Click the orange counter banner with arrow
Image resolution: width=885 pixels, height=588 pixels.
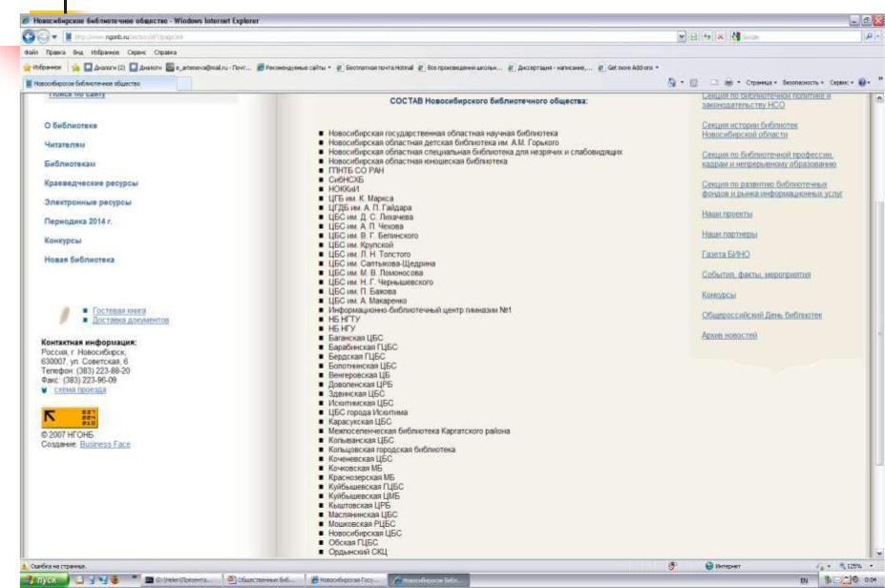point(70,417)
